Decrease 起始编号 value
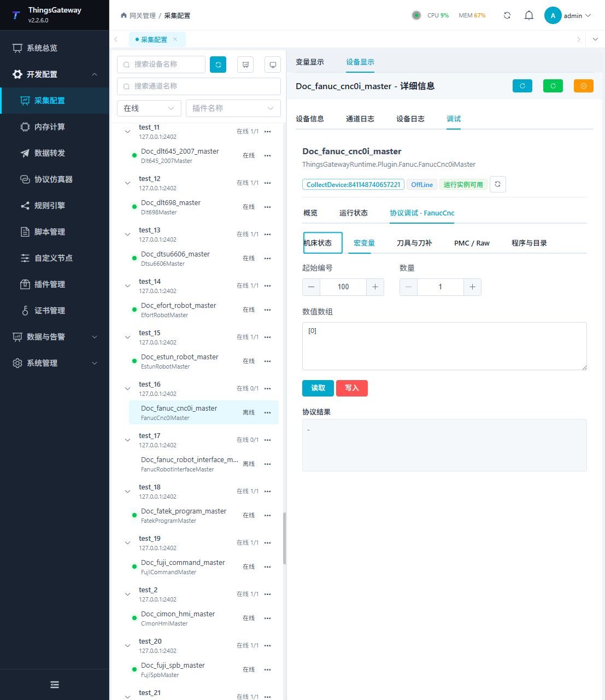This screenshot has height=700, width=605. [x=311, y=287]
